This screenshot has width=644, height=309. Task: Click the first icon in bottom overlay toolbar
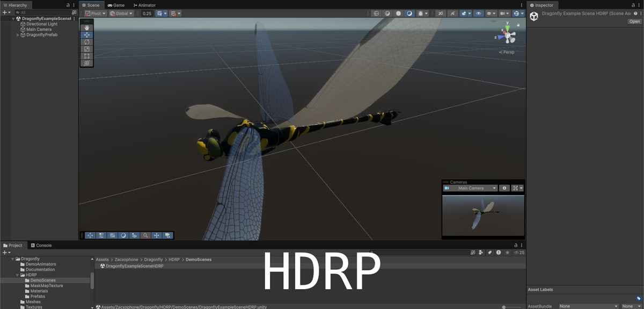90,235
